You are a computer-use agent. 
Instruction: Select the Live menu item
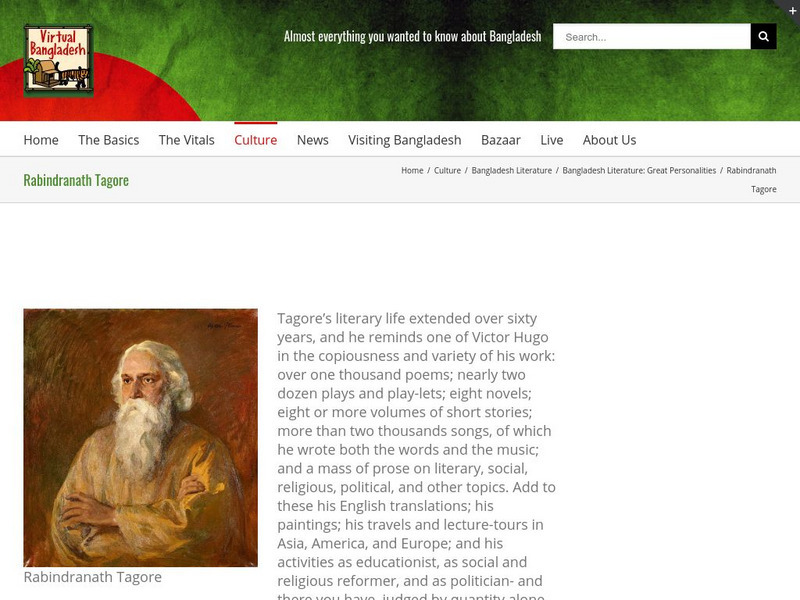(552, 140)
